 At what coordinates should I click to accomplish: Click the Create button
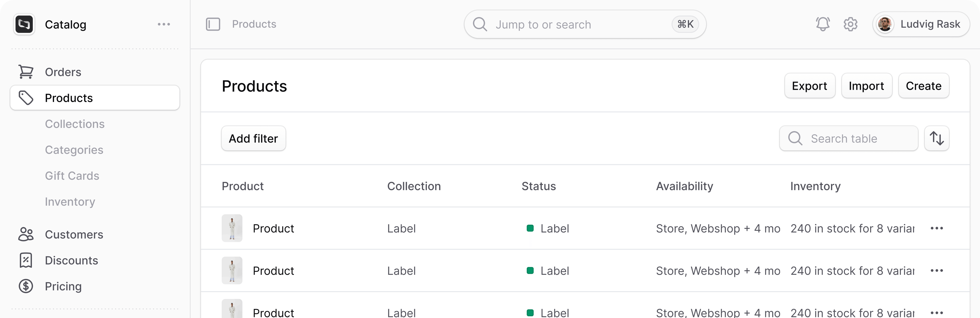(x=923, y=86)
